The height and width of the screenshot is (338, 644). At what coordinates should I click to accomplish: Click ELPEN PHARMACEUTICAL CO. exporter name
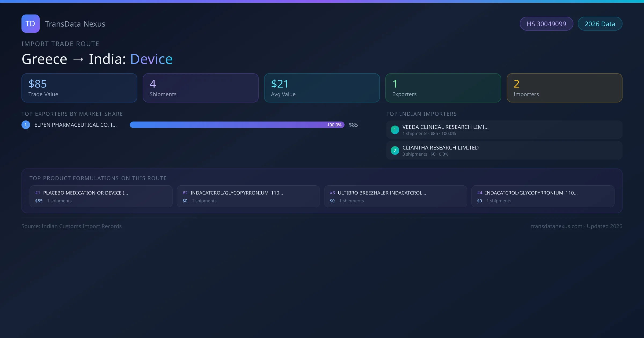75,125
